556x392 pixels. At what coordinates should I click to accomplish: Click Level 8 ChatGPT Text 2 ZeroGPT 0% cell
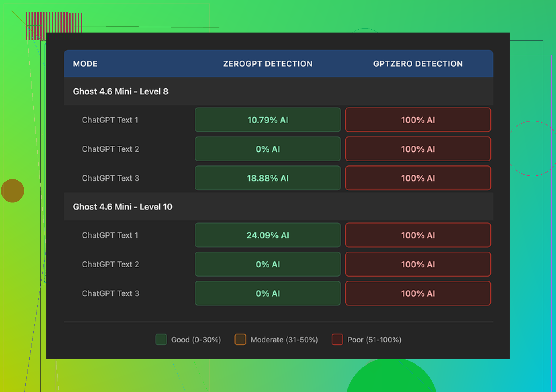[x=268, y=149]
